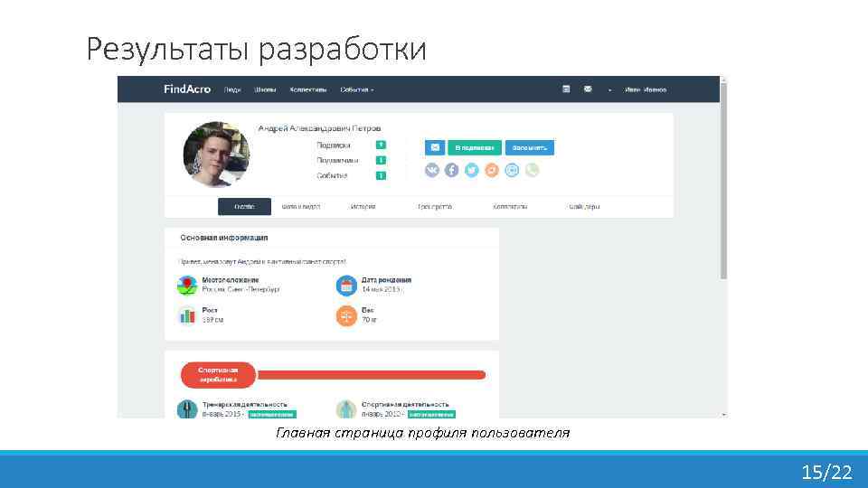
Task: Open messages envelope icon in navbar
Action: tap(588, 89)
